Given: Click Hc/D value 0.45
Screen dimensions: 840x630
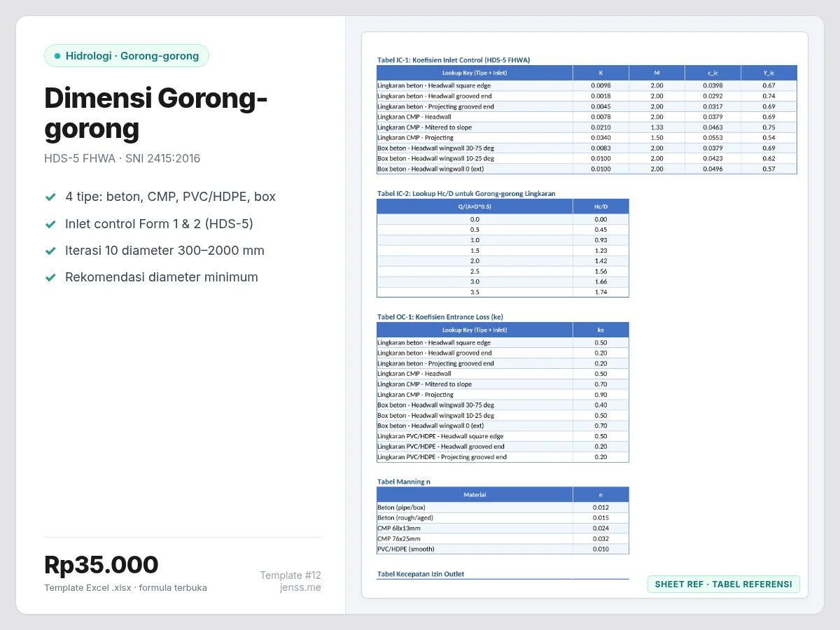Looking at the screenshot, I should (601, 230).
